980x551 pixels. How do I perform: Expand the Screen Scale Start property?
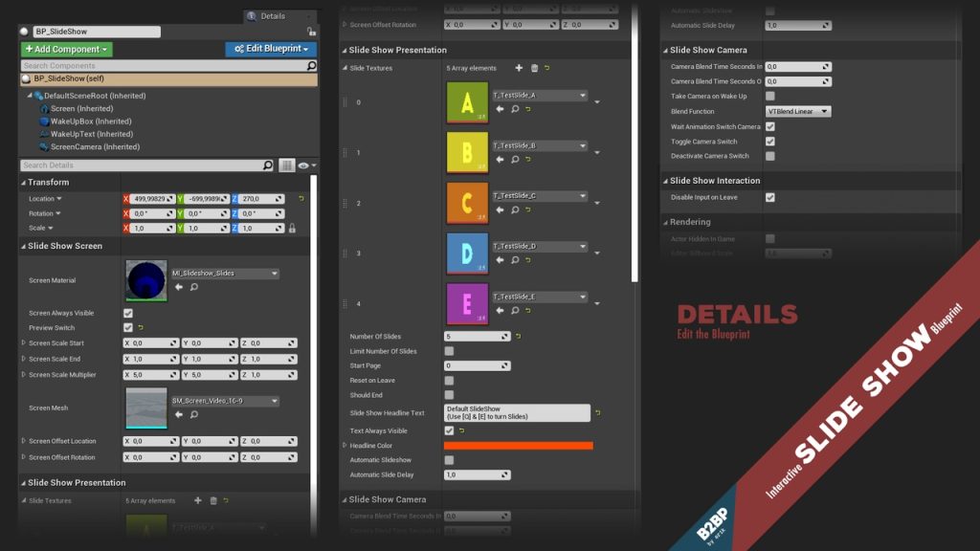tap(24, 342)
